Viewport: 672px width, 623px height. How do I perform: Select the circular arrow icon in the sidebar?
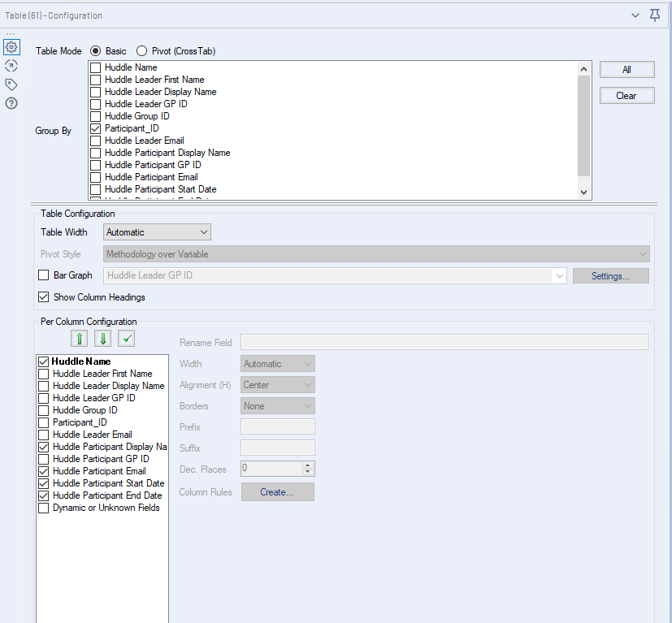click(x=11, y=66)
